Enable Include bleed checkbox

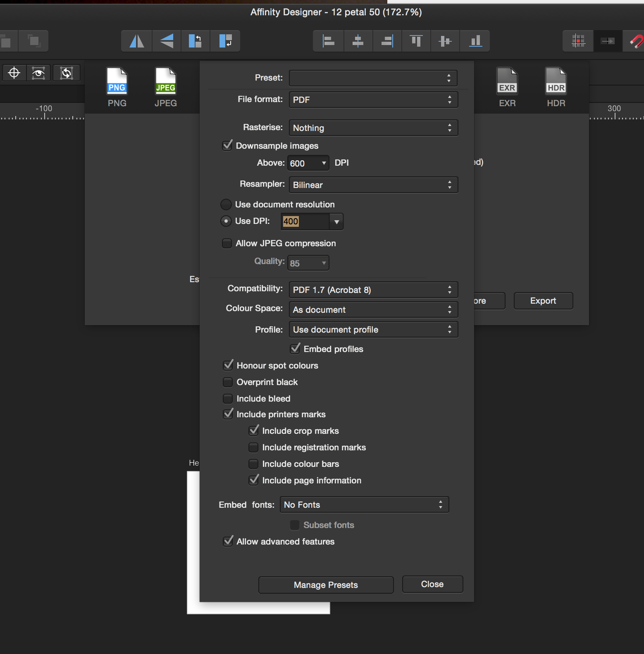click(228, 399)
